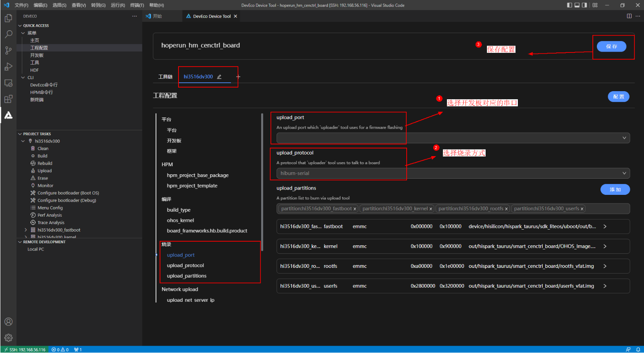Run the Clean project task
This screenshot has height=353, width=644.
[43, 149]
